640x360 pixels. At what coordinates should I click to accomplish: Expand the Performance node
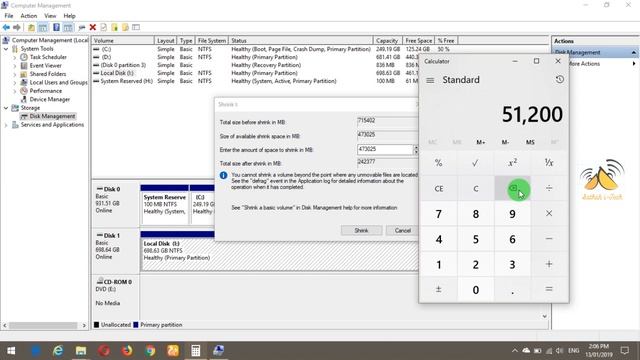(15, 91)
